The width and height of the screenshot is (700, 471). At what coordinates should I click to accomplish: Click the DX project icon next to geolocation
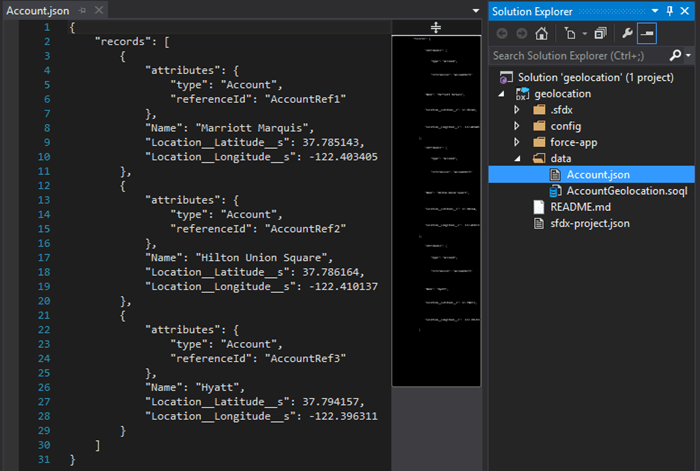522,94
